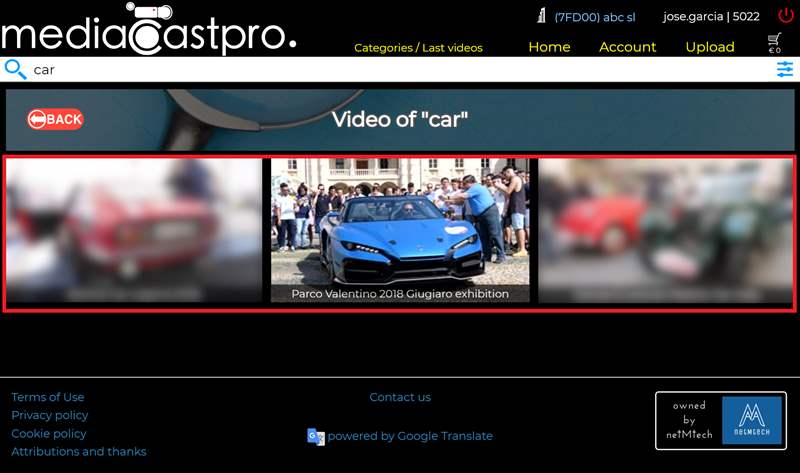Open Parco Valentino 2018 Giugiaro exhibition video
This screenshot has width=800, height=473.
(x=400, y=230)
